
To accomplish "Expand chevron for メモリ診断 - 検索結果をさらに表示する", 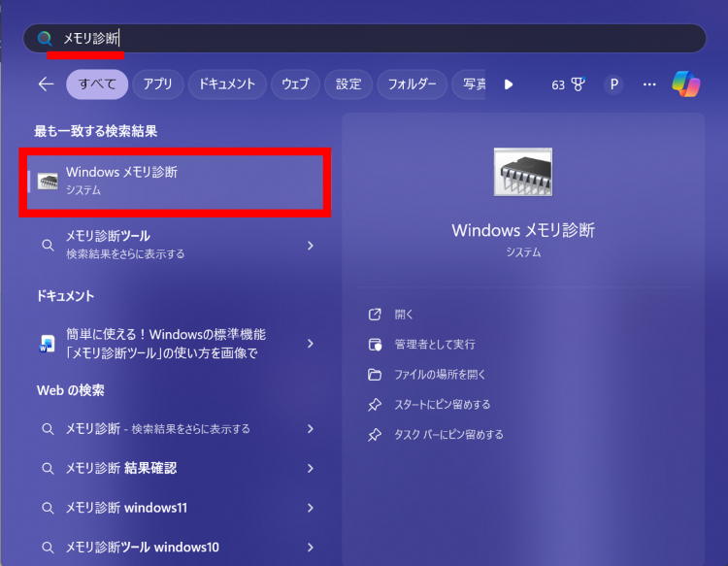I will [x=311, y=428].
